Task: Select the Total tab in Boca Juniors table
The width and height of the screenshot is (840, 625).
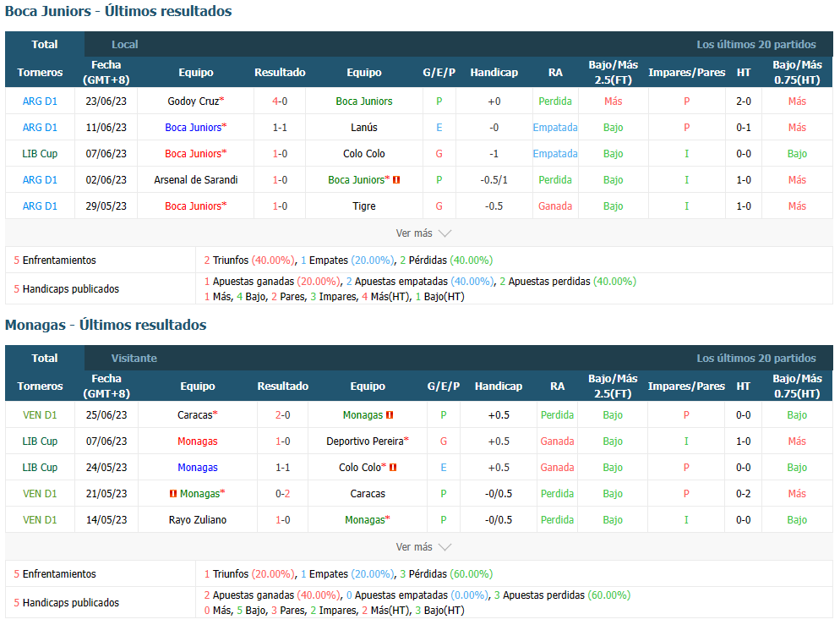Action: (x=45, y=45)
